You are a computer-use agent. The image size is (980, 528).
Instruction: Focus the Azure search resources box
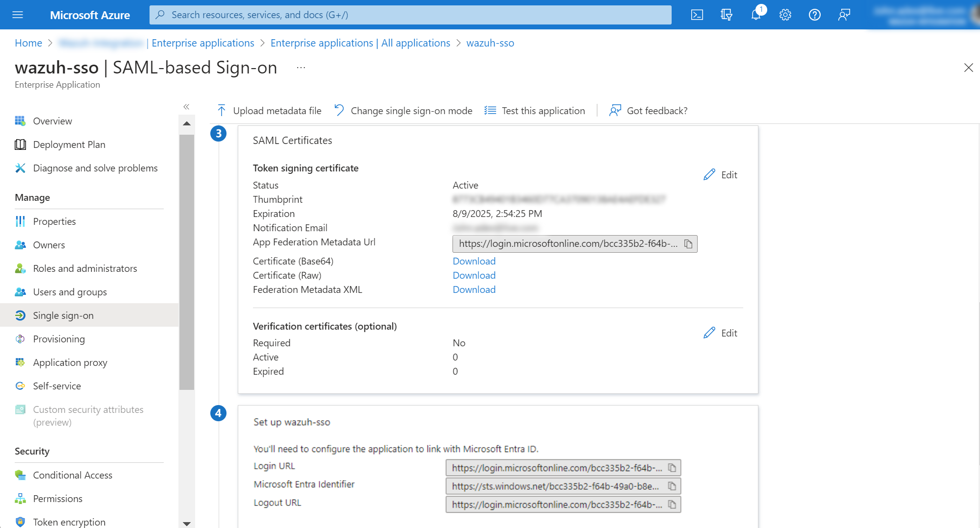(x=410, y=15)
